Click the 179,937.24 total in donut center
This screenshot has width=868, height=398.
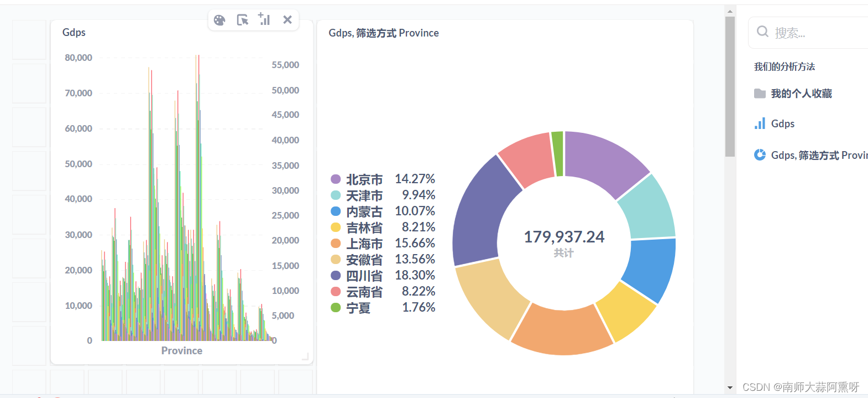[564, 237]
